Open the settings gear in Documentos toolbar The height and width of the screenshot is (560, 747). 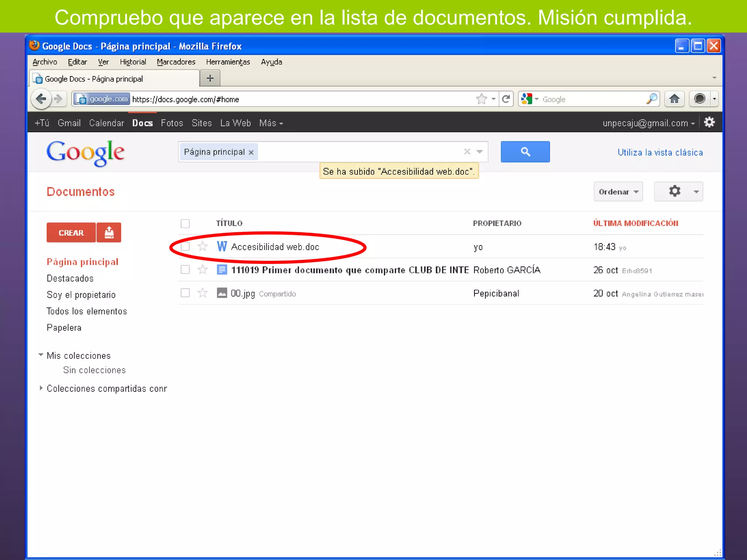(x=678, y=191)
